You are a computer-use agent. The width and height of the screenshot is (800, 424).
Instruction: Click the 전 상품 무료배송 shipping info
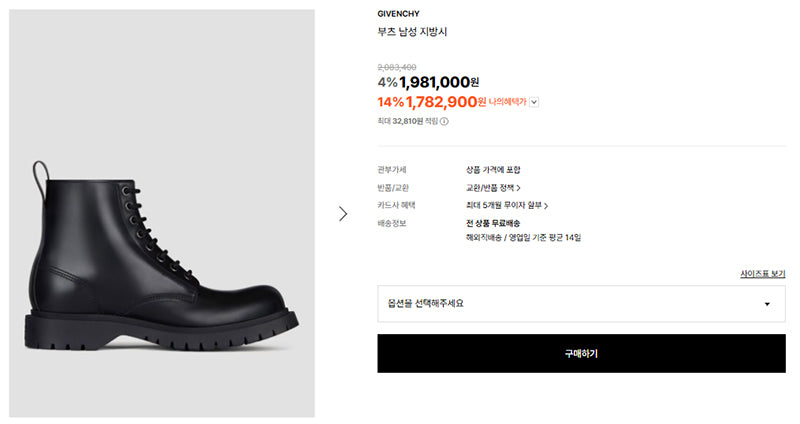click(493, 223)
